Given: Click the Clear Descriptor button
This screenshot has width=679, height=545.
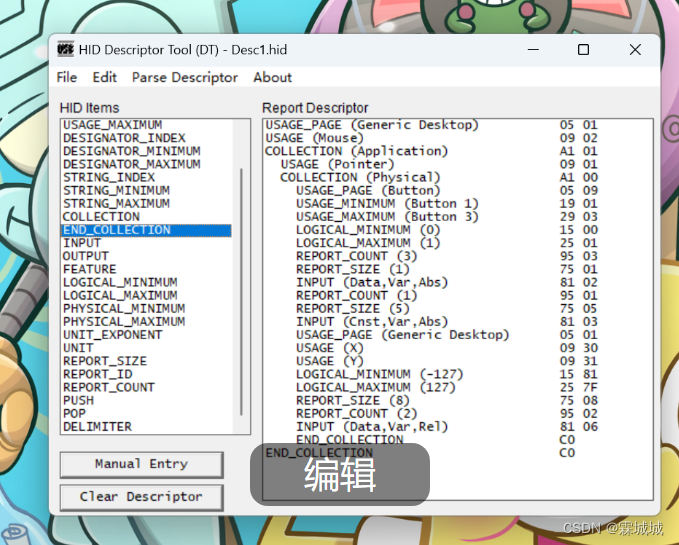Looking at the screenshot, I should click(142, 497).
